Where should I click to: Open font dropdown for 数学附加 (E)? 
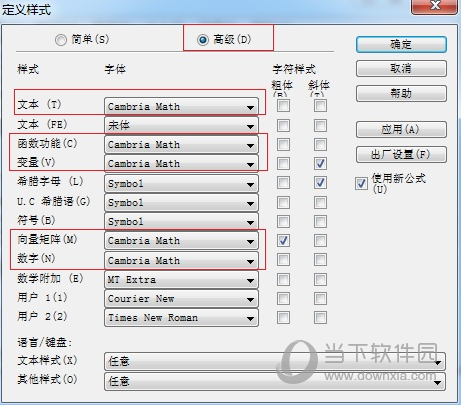pos(181,280)
